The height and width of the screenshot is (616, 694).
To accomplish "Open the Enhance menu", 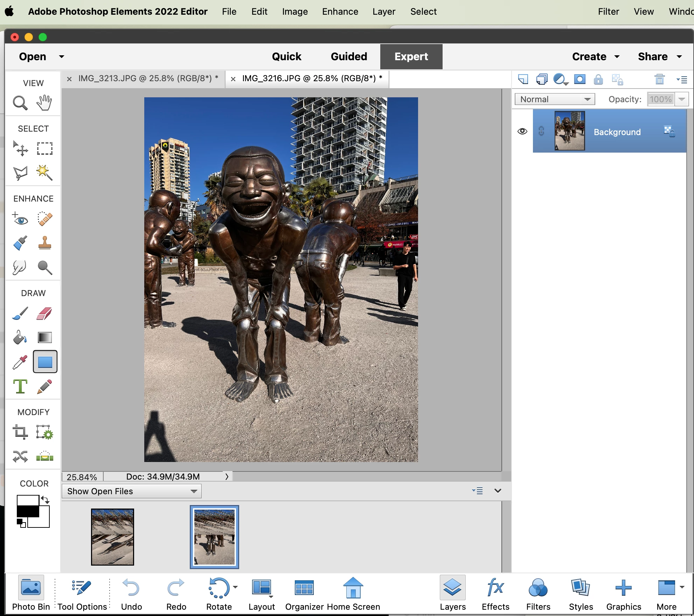I will (340, 12).
